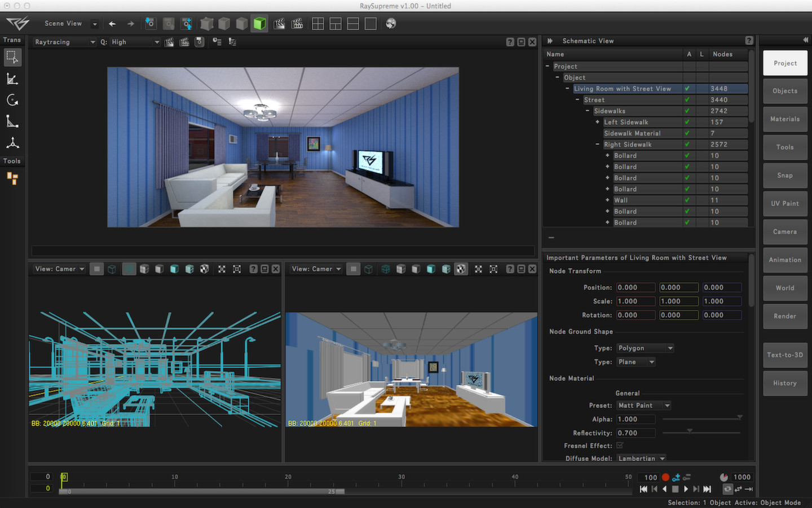Viewport: 812px width, 508px height.
Task: Open the History panel
Action: (x=784, y=383)
